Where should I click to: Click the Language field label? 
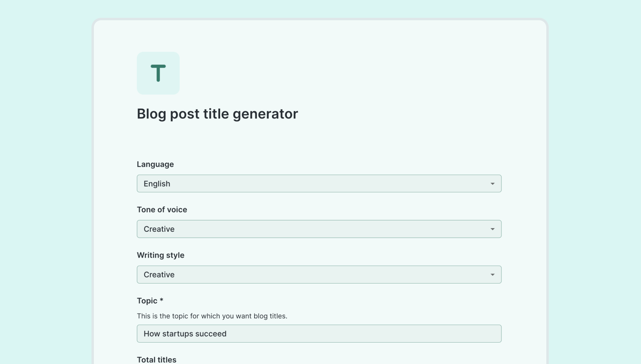(x=155, y=164)
